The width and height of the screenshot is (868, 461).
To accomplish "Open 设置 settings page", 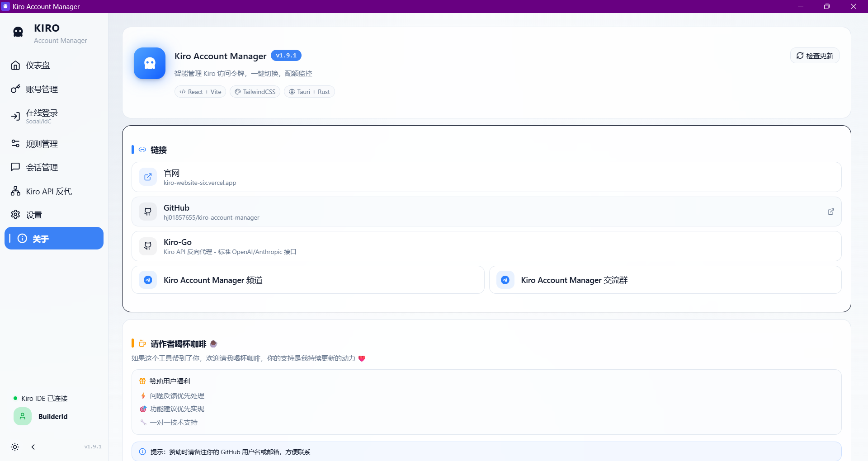I will pyautogui.click(x=54, y=215).
